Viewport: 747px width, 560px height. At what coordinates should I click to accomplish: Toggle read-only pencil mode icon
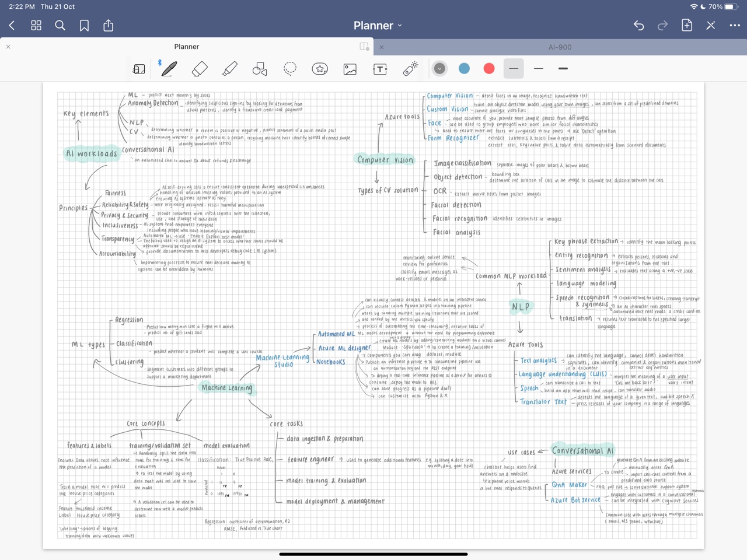click(711, 25)
